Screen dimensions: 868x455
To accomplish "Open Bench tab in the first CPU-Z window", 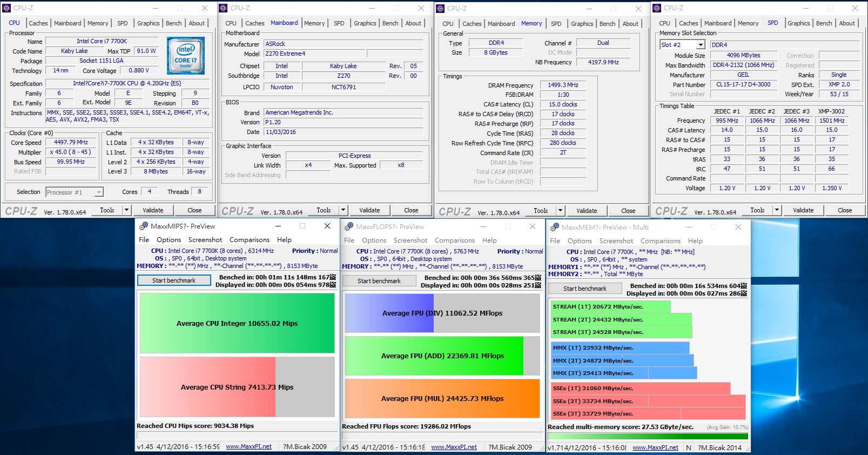I will 173,23.
